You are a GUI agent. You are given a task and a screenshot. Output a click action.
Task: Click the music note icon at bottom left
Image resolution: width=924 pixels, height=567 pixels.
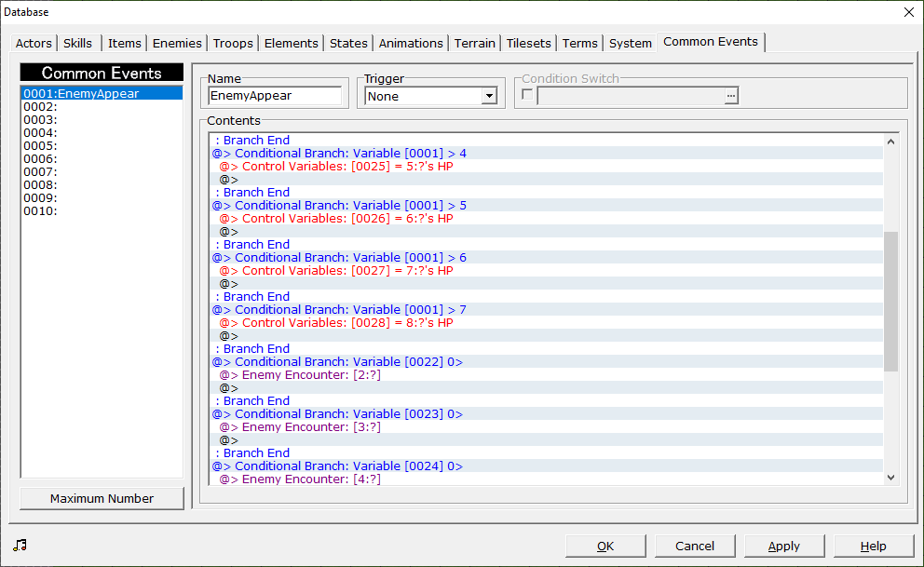coord(20,545)
